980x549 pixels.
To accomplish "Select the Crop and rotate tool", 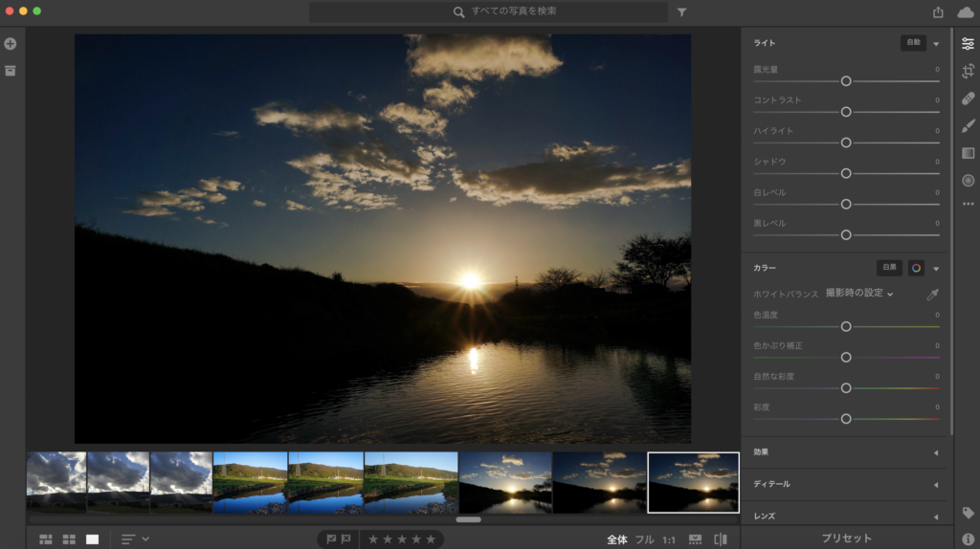I will 968,71.
